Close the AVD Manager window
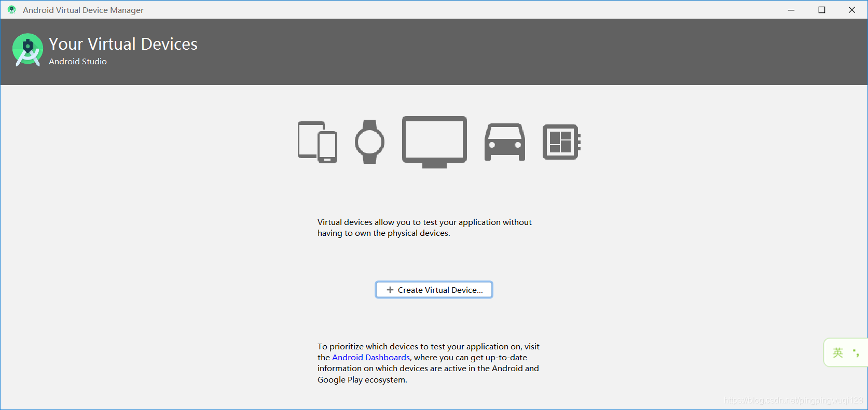This screenshot has height=410, width=868. 852,10
